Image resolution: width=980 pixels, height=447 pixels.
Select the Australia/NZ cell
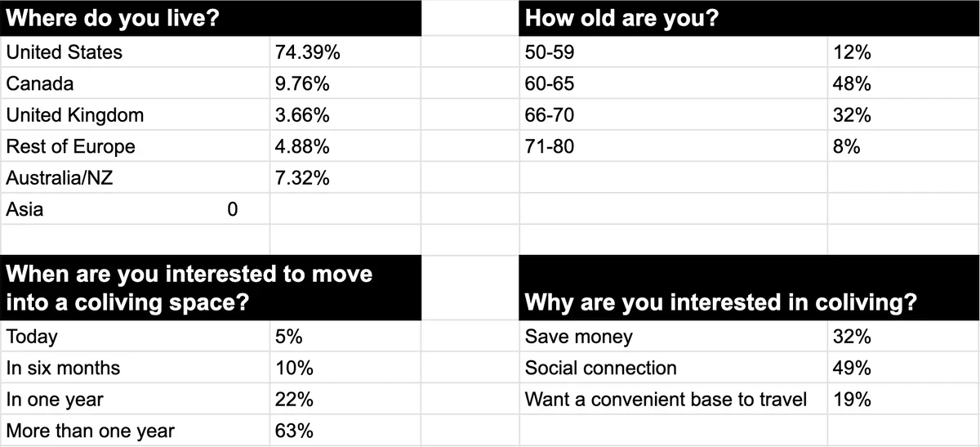click(135, 178)
